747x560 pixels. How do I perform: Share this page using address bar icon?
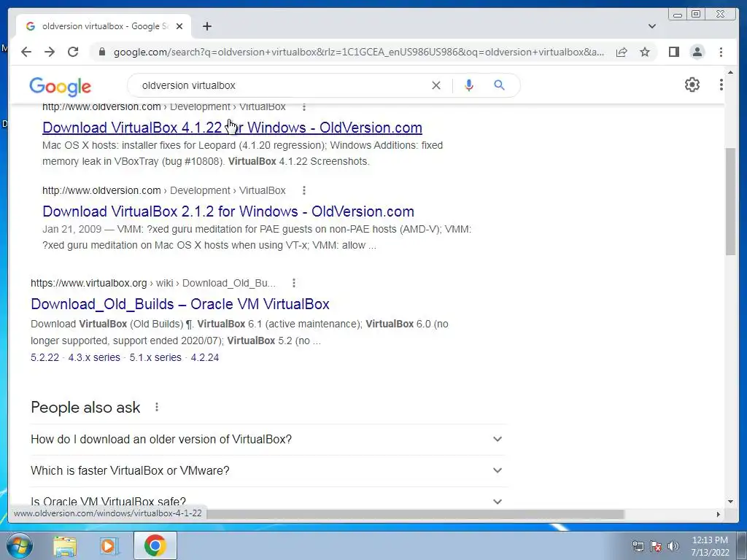[x=622, y=52]
